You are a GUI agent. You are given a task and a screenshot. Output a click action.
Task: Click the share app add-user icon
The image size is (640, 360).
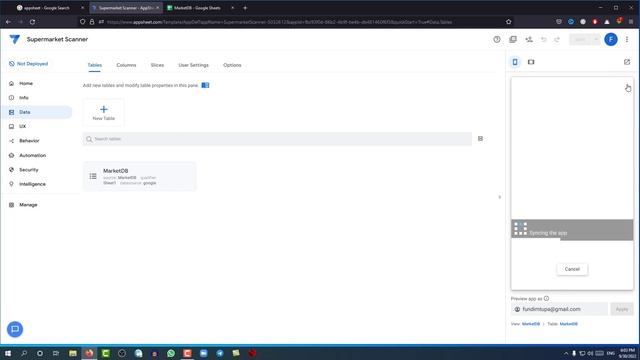[529, 39]
